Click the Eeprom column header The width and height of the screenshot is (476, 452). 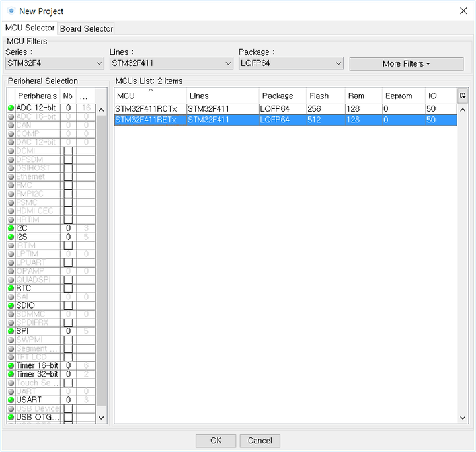(x=403, y=96)
